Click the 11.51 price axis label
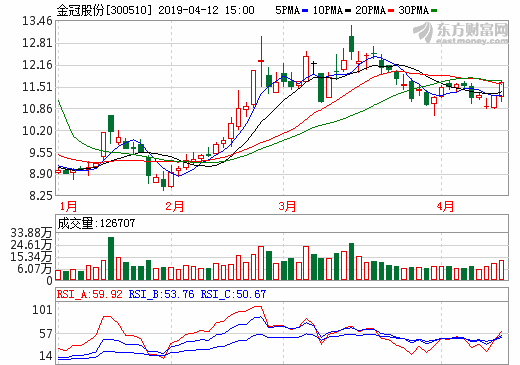This screenshot has width=520, height=365. tap(37, 87)
